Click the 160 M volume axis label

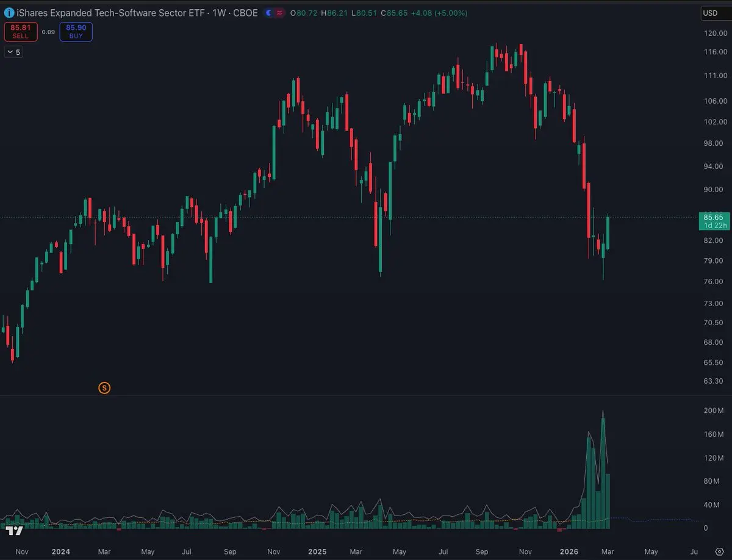(714, 434)
